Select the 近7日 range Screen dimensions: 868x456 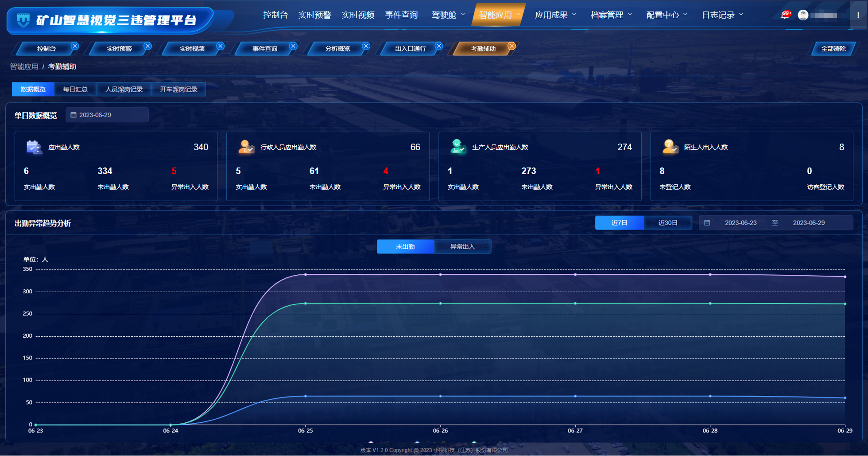(619, 223)
